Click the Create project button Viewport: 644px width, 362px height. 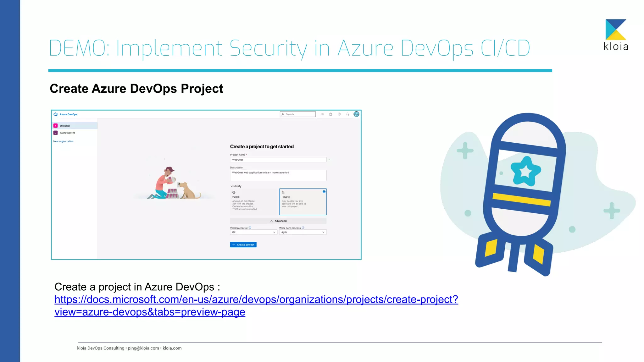tap(243, 245)
